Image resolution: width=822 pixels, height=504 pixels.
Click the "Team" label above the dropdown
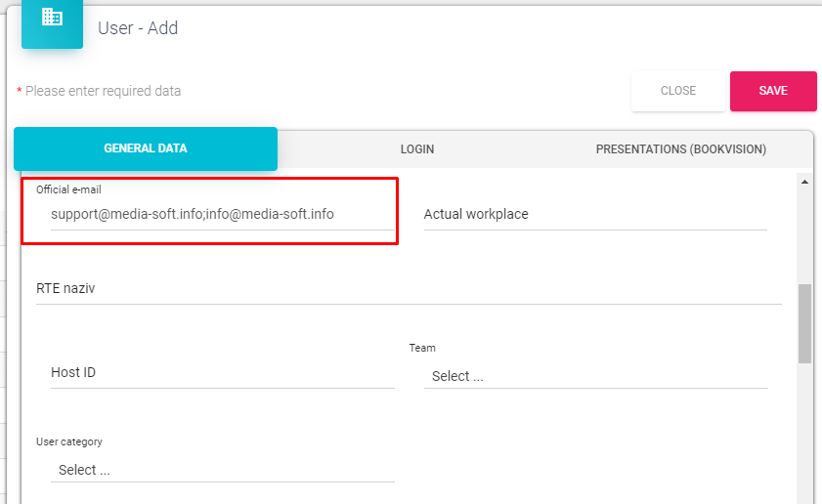tap(422, 348)
